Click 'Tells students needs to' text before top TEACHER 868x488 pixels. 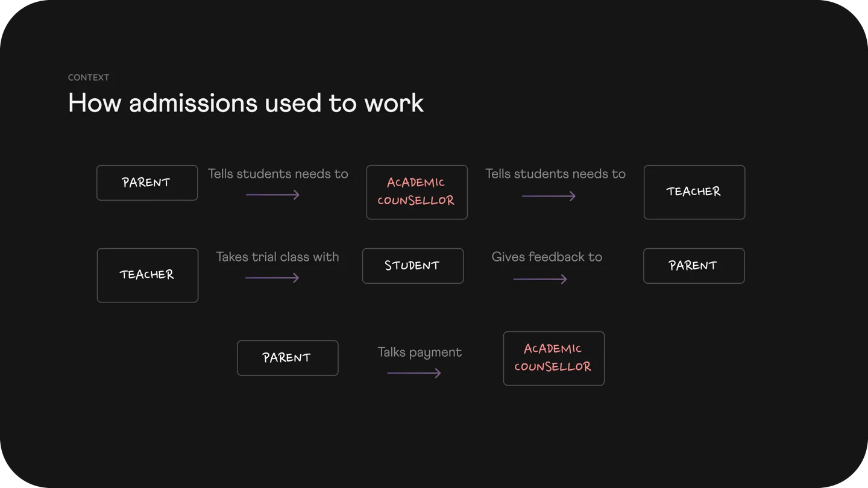coord(555,174)
